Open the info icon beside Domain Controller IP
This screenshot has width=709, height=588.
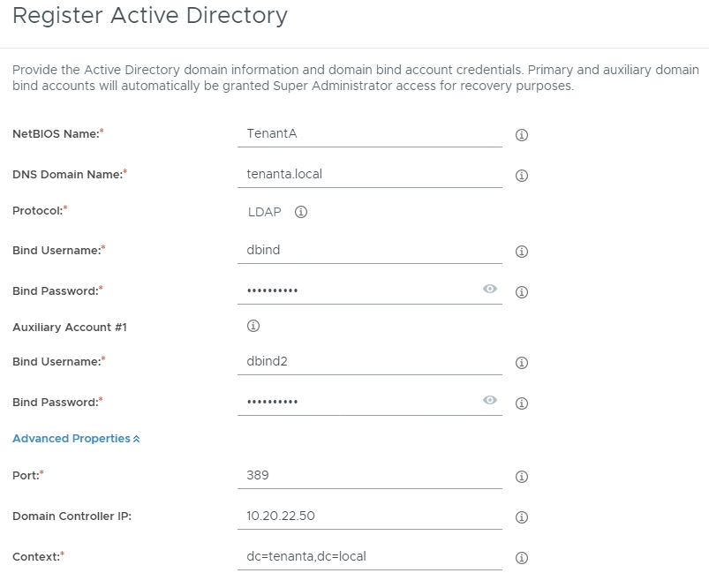[521, 517]
